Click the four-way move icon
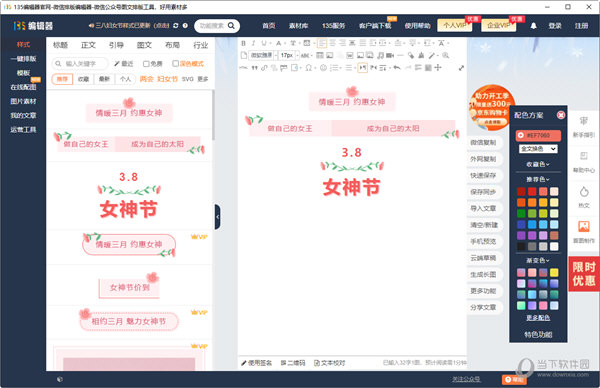The image size is (600, 388). 437,68
